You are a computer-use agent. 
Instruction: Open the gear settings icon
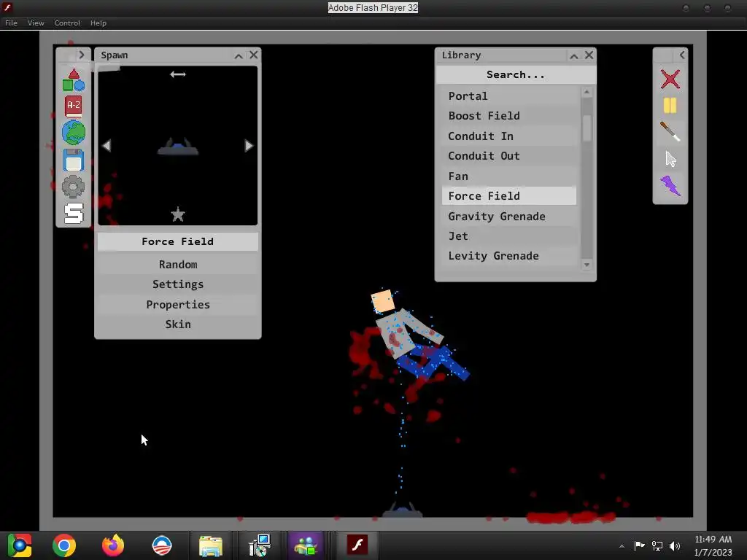(74, 186)
